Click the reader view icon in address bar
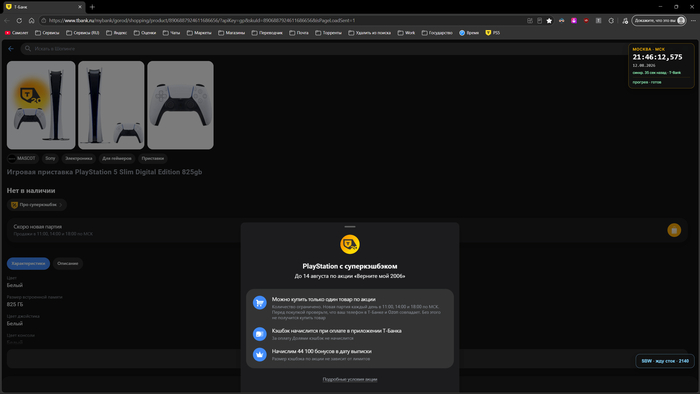Image resolution: width=700 pixels, height=394 pixels. pos(539,21)
